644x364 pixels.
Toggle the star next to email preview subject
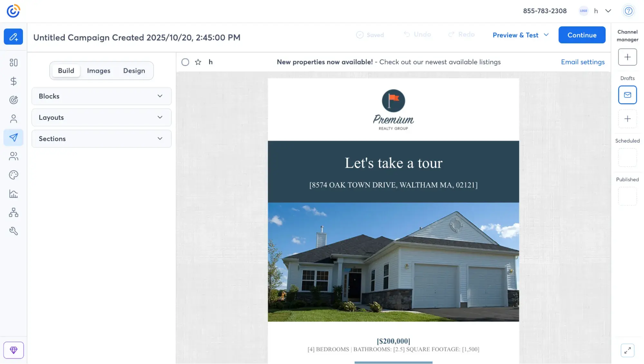point(198,62)
